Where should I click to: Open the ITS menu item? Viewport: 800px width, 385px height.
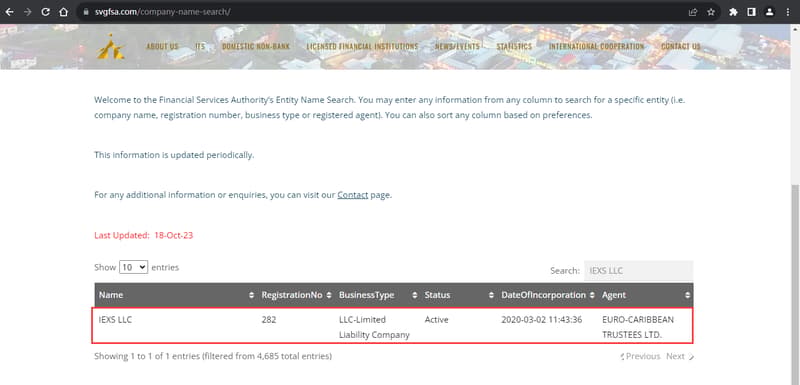coord(200,46)
